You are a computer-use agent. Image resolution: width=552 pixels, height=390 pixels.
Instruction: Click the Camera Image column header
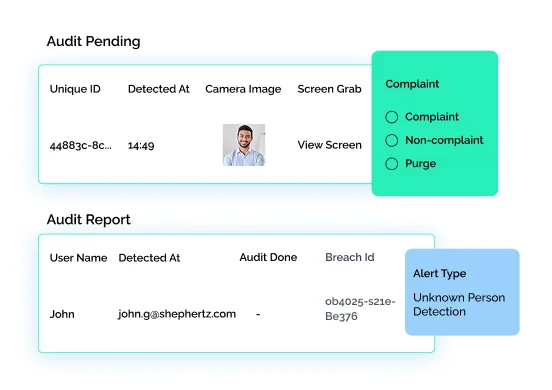click(243, 89)
